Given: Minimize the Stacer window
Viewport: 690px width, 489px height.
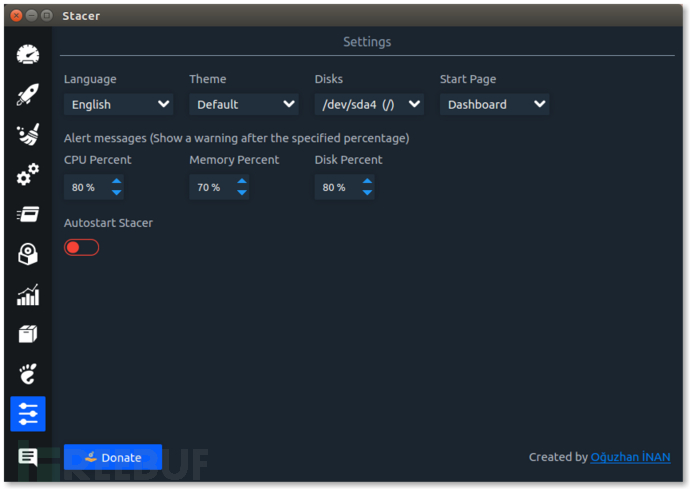Looking at the screenshot, I should (x=31, y=16).
